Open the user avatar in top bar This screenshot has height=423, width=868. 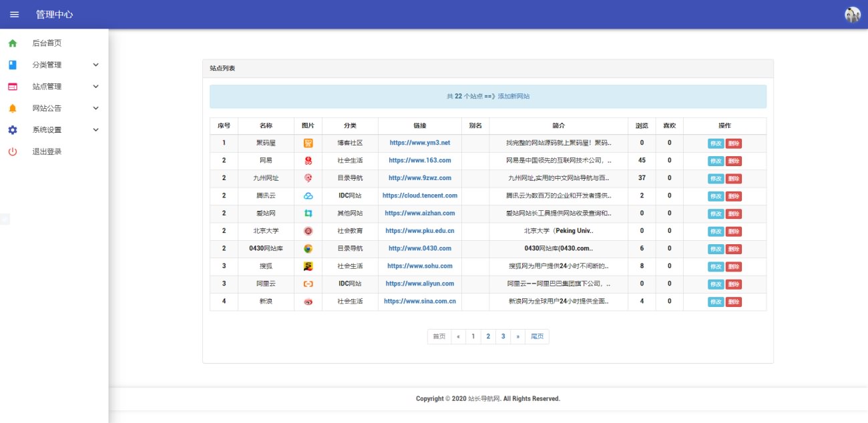coord(853,15)
